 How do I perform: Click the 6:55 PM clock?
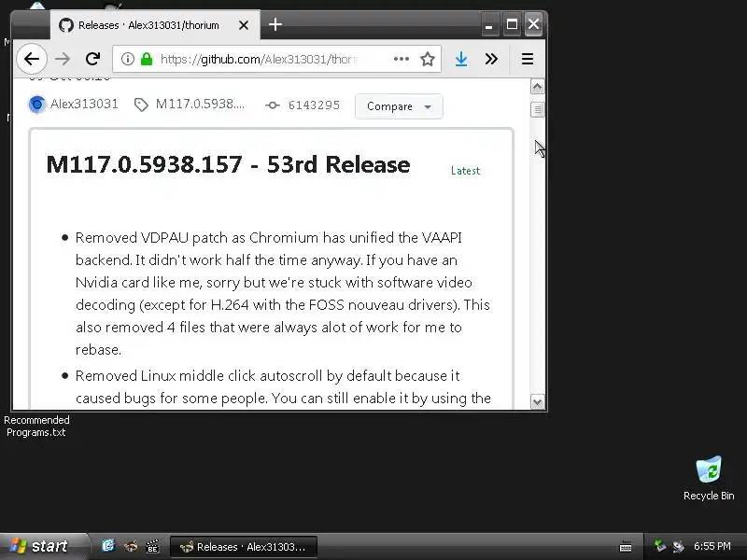point(712,546)
